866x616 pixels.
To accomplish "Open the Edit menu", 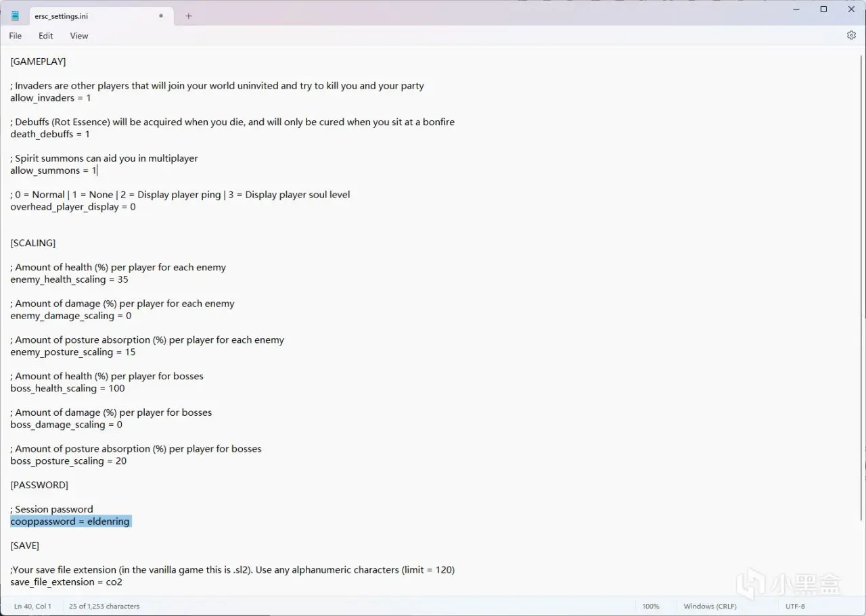I will (46, 36).
